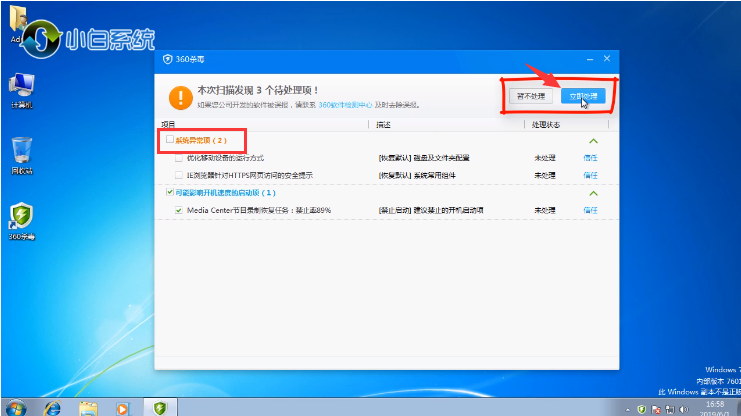This screenshot has width=741, height=416.
Task: Open the Windows Start menu orb
Action: [x=16, y=408]
